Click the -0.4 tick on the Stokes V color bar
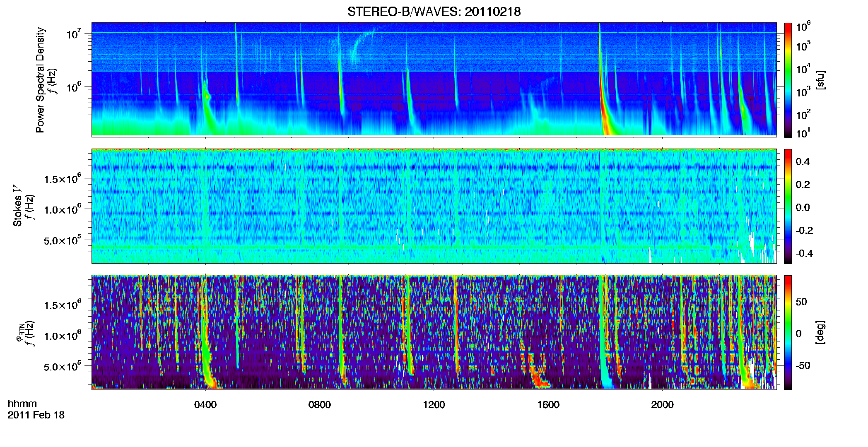The image size is (868, 447). (x=804, y=253)
